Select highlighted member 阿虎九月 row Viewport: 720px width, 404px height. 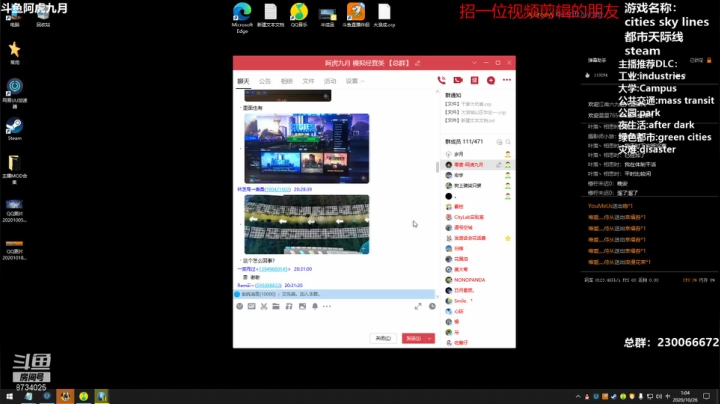click(x=478, y=164)
